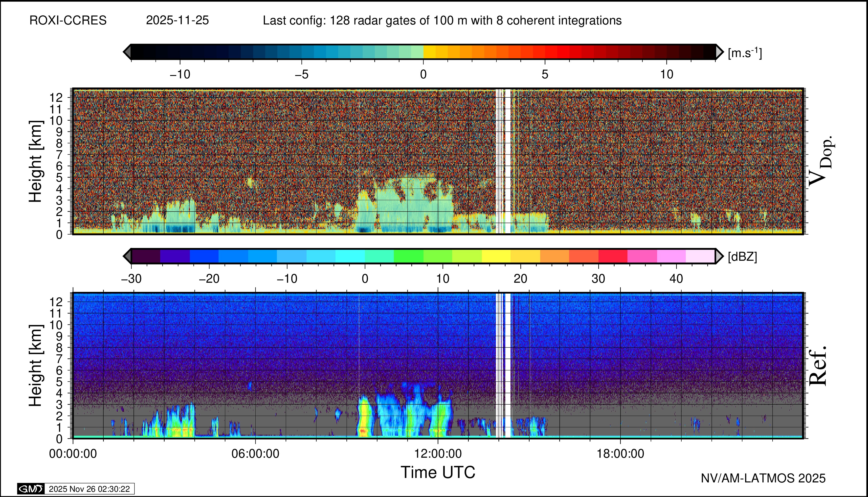868x497 pixels.
Task: Click the 12:00:00 time axis label
Action: [438, 454]
